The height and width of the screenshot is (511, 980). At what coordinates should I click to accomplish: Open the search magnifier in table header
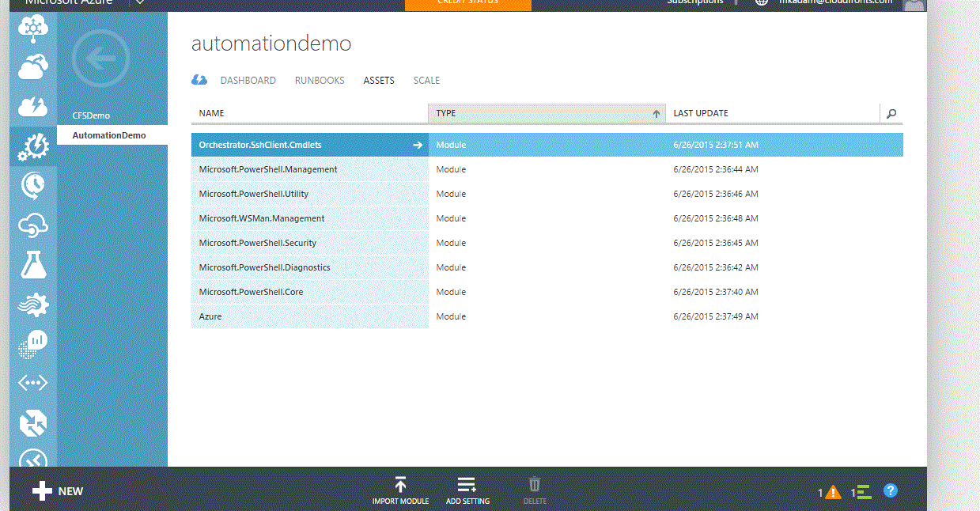pos(891,114)
